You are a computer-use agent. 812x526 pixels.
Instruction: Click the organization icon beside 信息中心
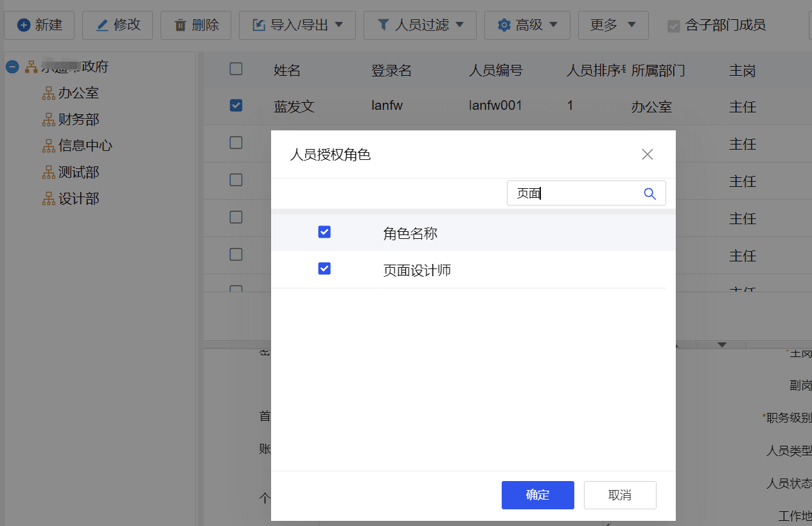[48, 146]
